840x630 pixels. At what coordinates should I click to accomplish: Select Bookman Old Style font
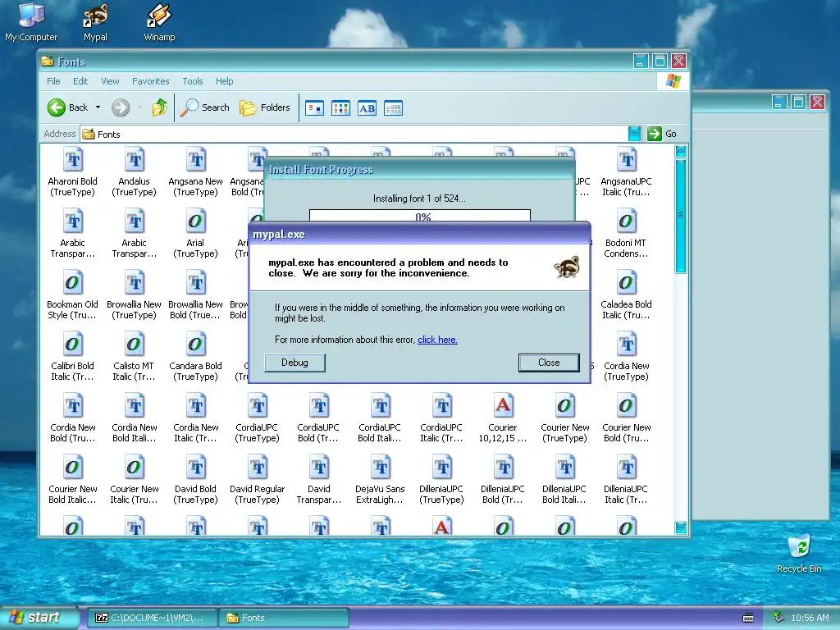[x=72, y=295]
